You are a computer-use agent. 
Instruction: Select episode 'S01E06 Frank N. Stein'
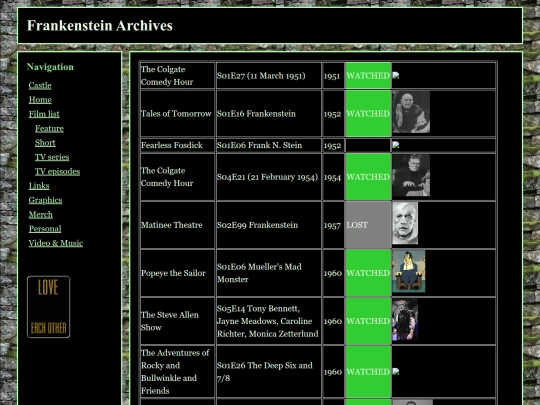pyautogui.click(x=259, y=145)
